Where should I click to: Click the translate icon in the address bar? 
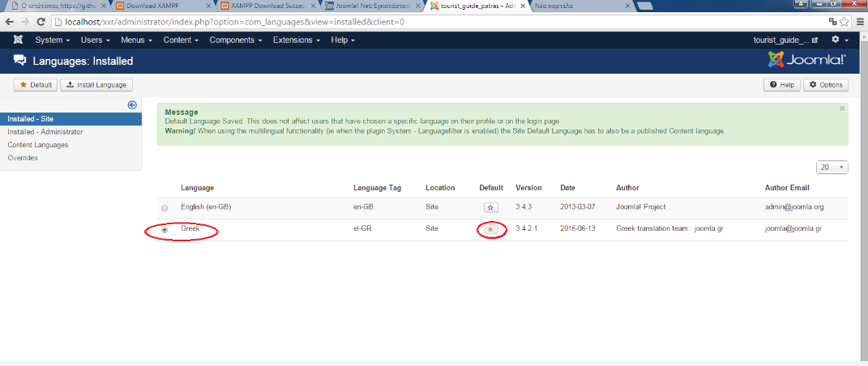coord(832,22)
